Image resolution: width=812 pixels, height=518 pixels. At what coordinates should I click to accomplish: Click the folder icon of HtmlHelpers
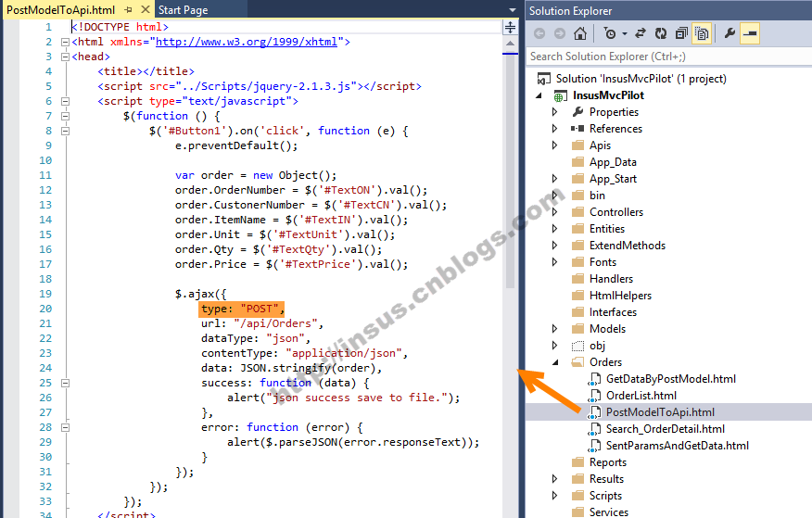pos(577,296)
